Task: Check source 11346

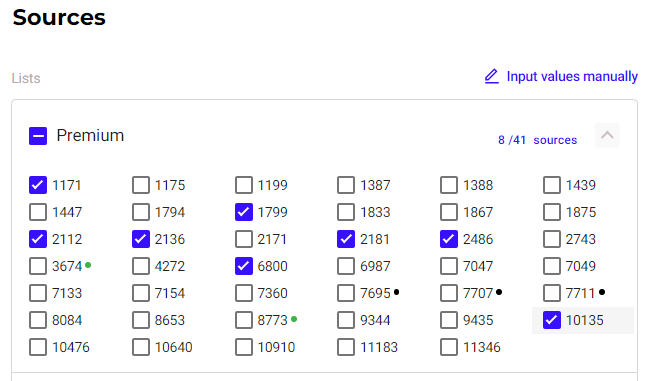Action: pos(449,347)
